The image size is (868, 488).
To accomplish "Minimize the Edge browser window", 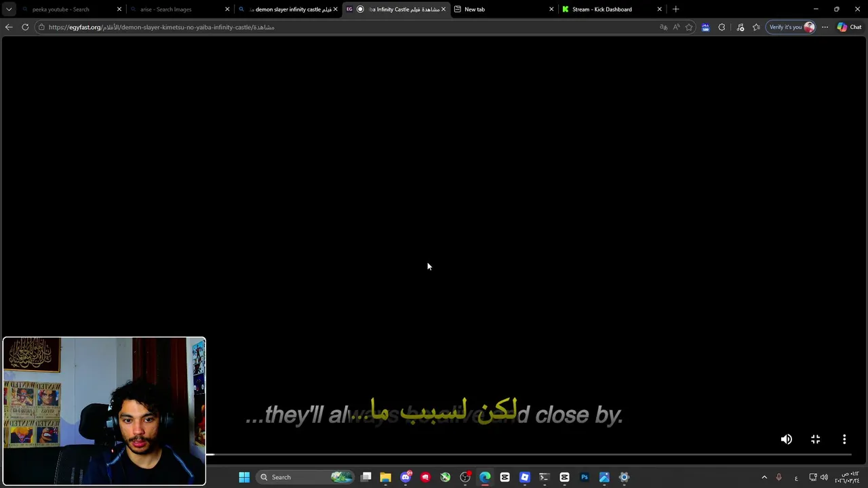I will click(x=816, y=9).
